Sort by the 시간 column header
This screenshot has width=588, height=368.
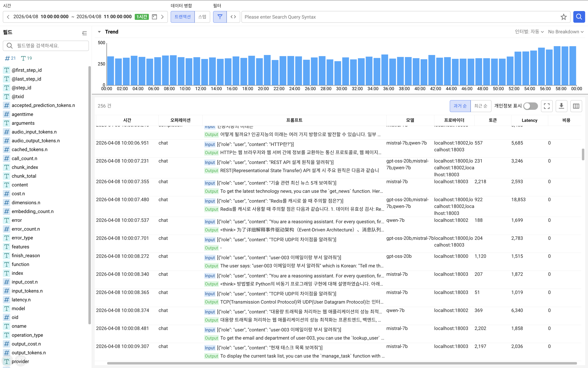click(127, 120)
